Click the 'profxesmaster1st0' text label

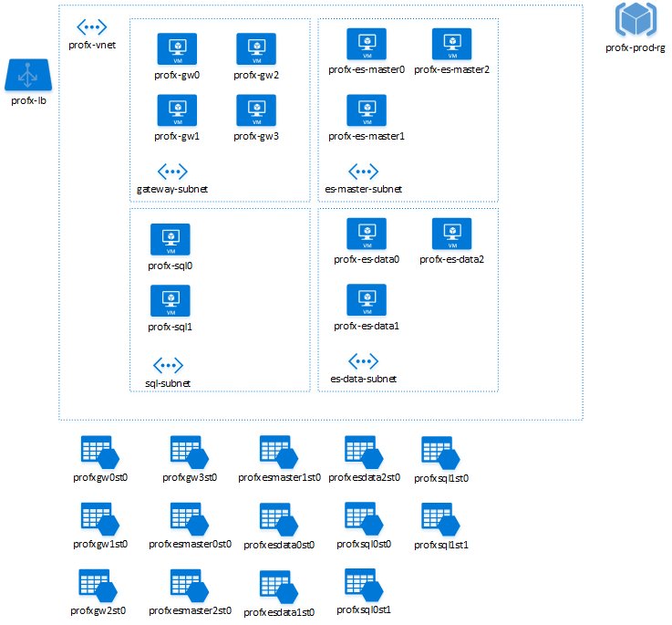(x=279, y=477)
